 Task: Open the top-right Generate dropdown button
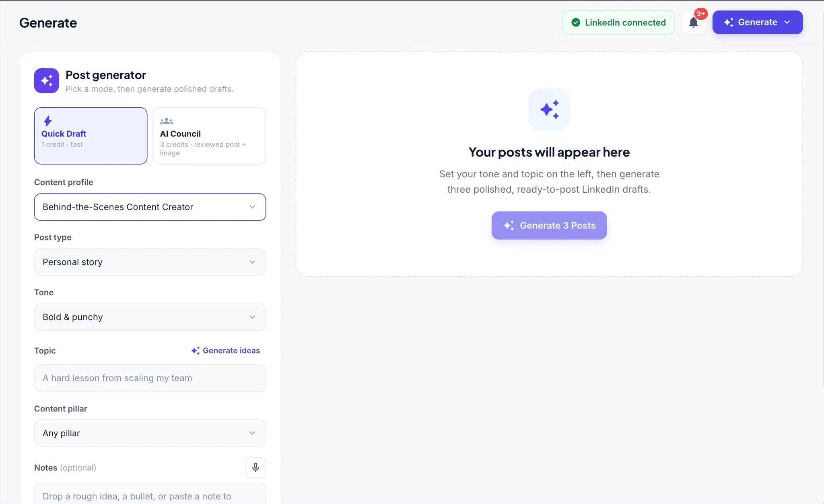758,23
